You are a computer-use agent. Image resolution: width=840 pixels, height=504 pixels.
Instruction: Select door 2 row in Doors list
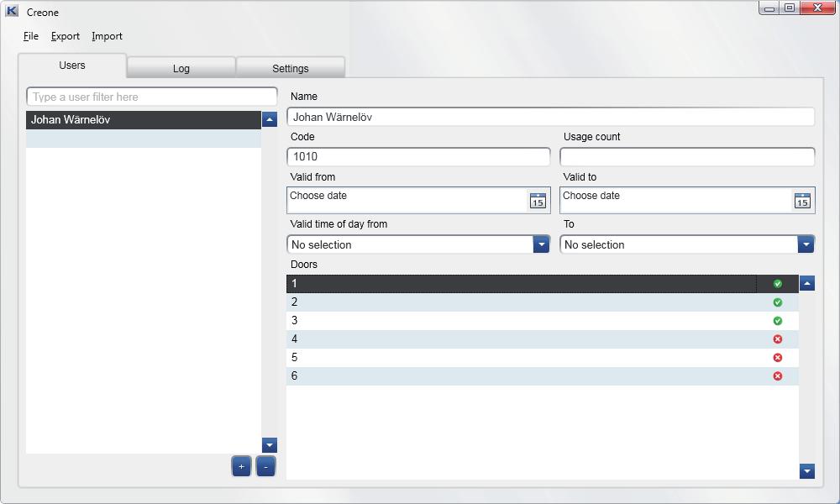coord(542,302)
